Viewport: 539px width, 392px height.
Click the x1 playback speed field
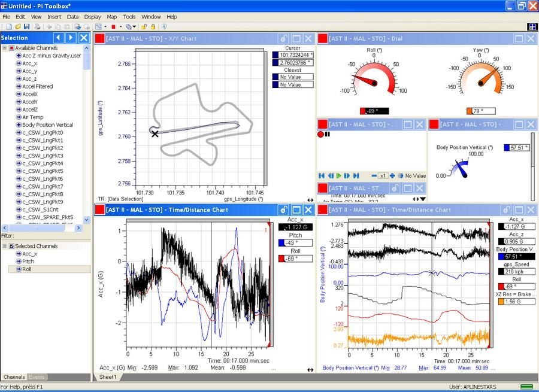(383, 175)
